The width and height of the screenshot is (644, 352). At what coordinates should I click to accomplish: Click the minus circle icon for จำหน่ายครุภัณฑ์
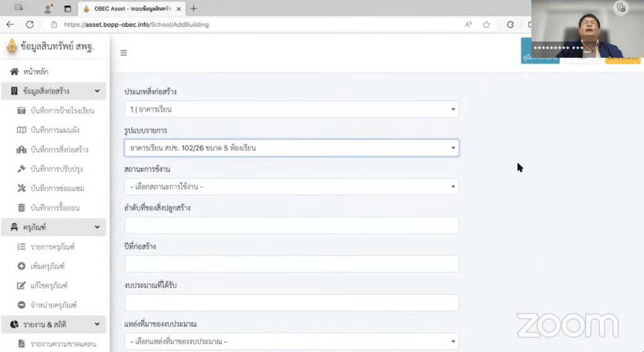(x=21, y=305)
